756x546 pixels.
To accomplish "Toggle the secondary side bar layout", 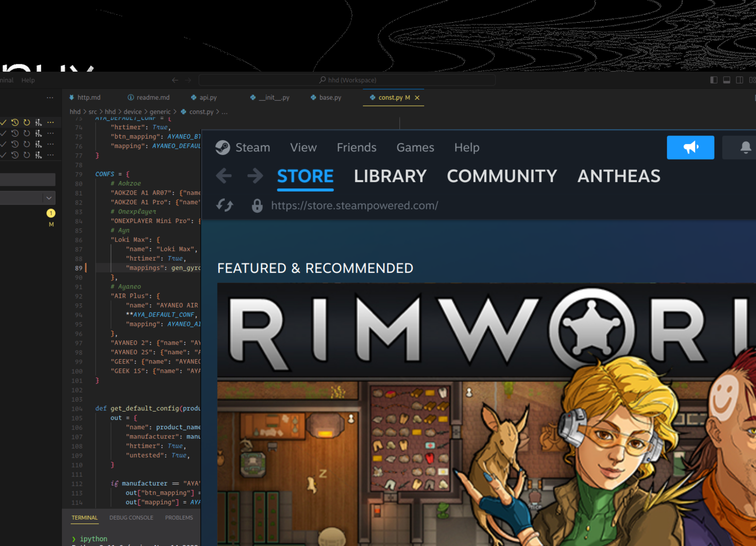I will pyautogui.click(x=739, y=80).
